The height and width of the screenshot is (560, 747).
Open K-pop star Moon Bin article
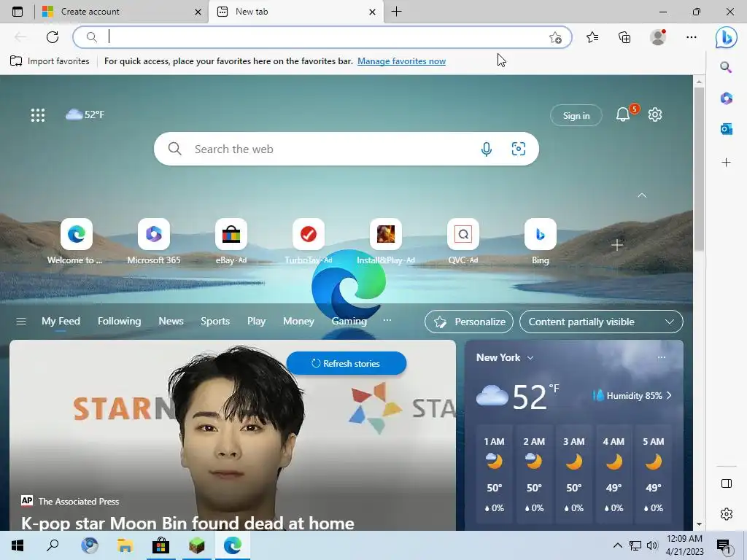(187, 523)
